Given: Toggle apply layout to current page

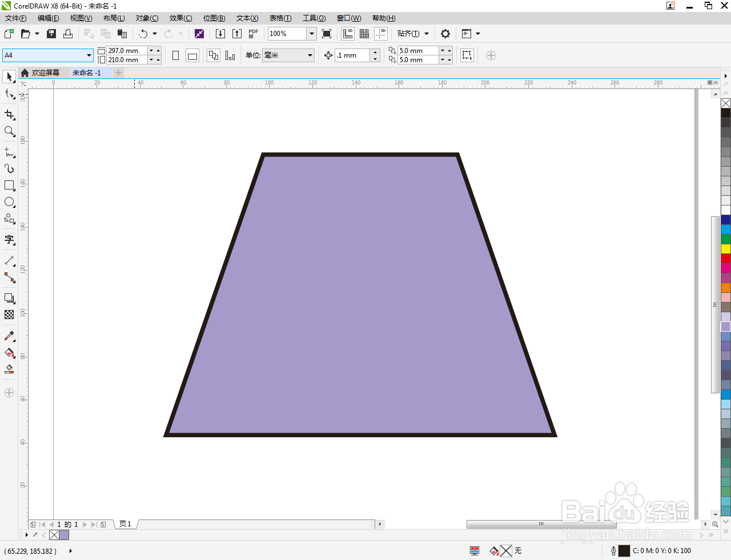Looking at the screenshot, I should (230, 55).
